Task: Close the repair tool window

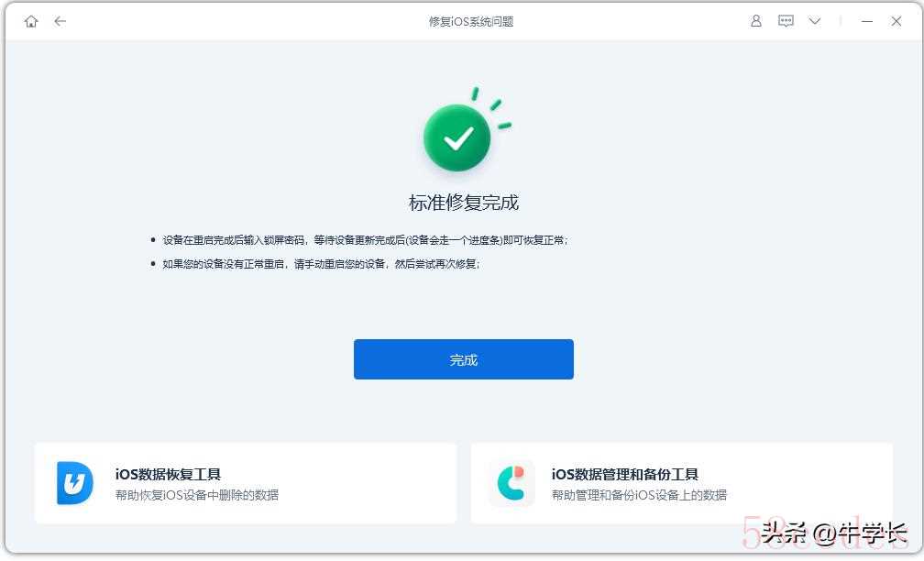Action: [x=896, y=22]
